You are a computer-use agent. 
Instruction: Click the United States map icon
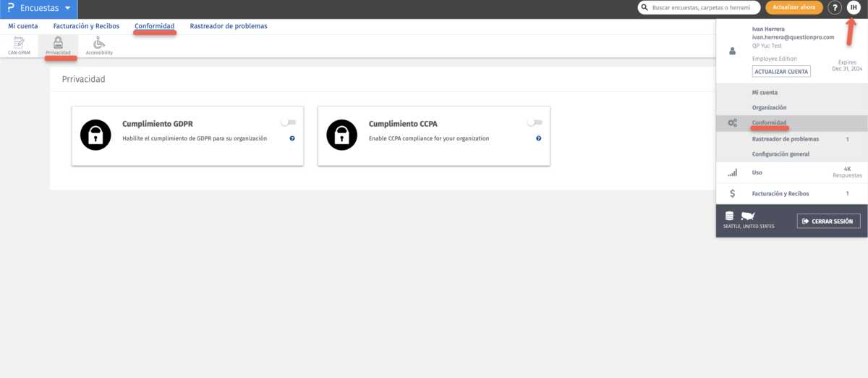point(748,216)
